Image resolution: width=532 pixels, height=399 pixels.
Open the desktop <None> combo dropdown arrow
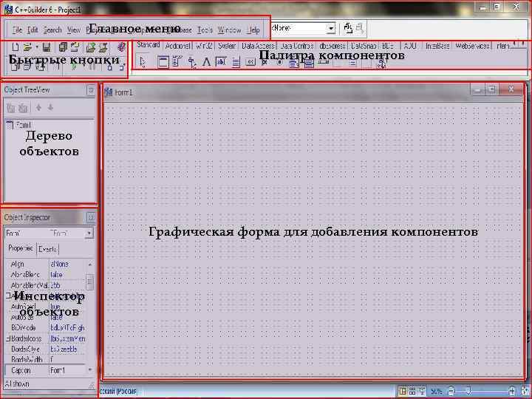point(331,28)
